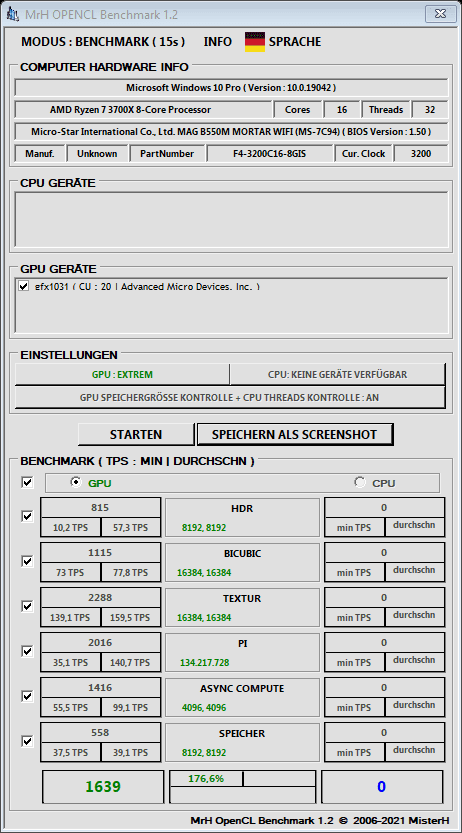Click the Cores value 16
Viewport: 462px width, 833px height.
342,110
